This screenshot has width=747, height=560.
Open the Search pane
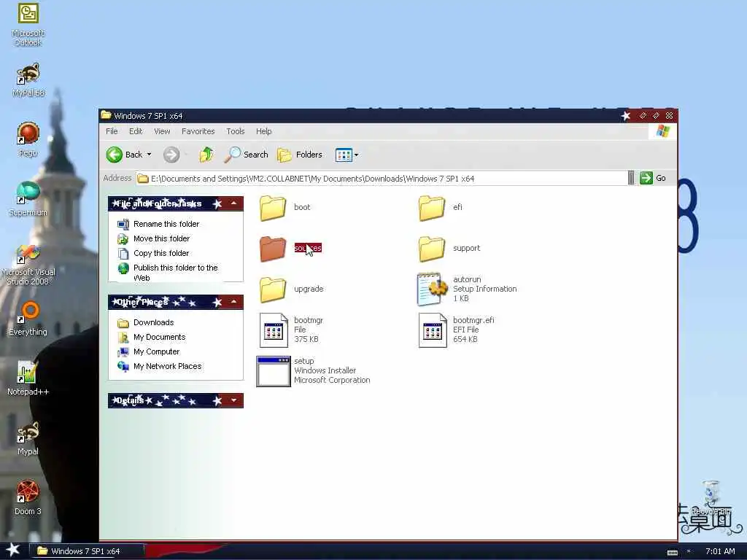pos(247,155)
